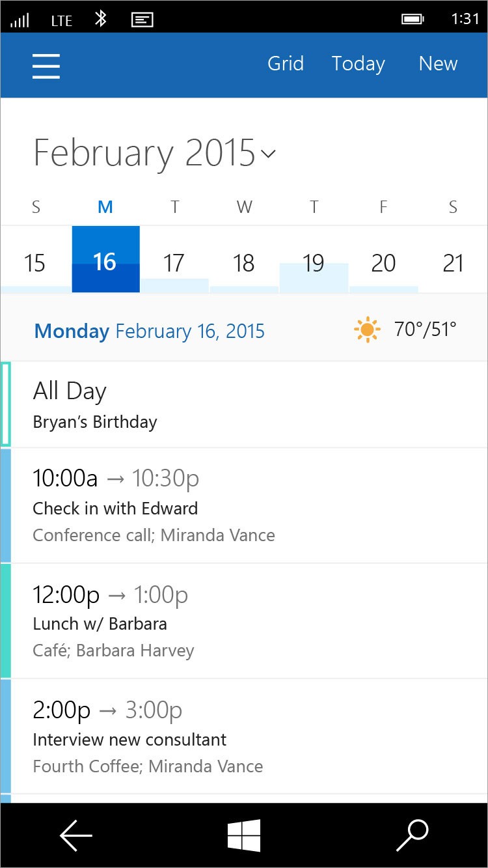Tap the back arrow navigation button

76,835
